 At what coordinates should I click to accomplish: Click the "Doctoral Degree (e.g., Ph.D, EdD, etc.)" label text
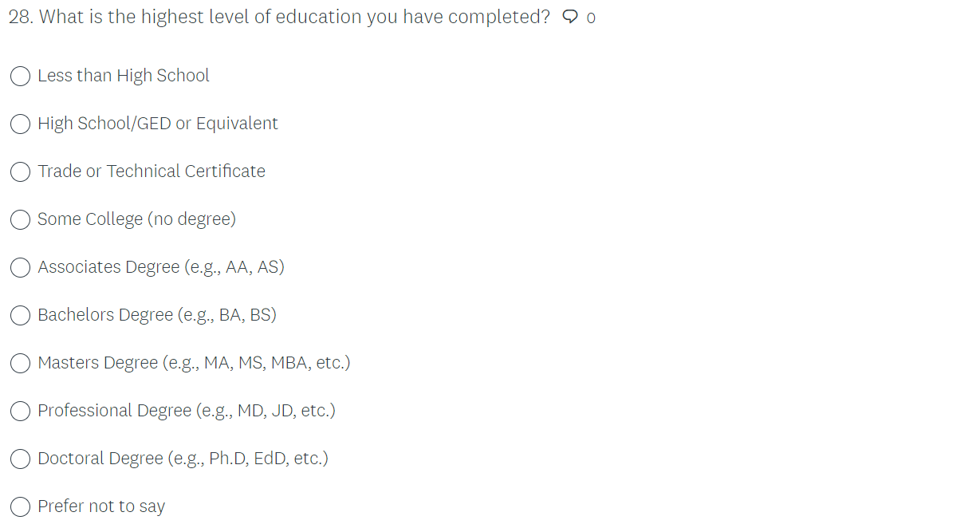coord(183,459)
